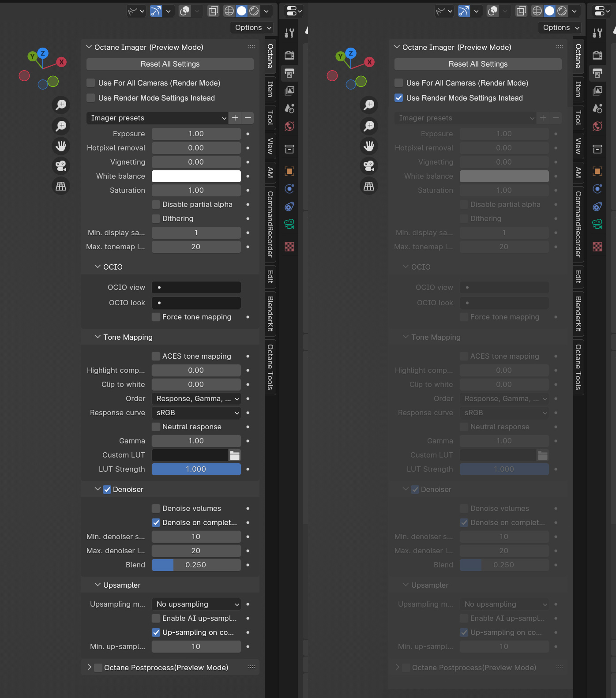Select the pan hand tool in left viewport
This screenshot has height=698, width=616.
61,146
